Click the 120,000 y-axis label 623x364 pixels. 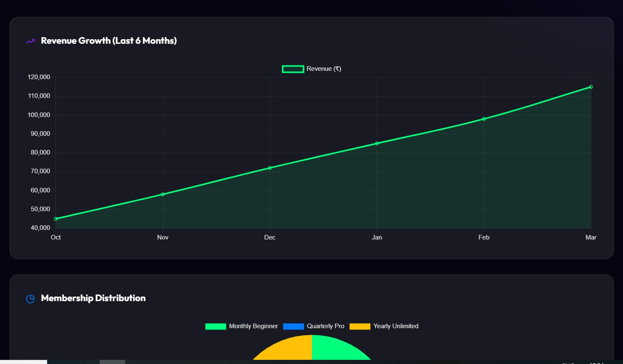click(x=39, y=77)
